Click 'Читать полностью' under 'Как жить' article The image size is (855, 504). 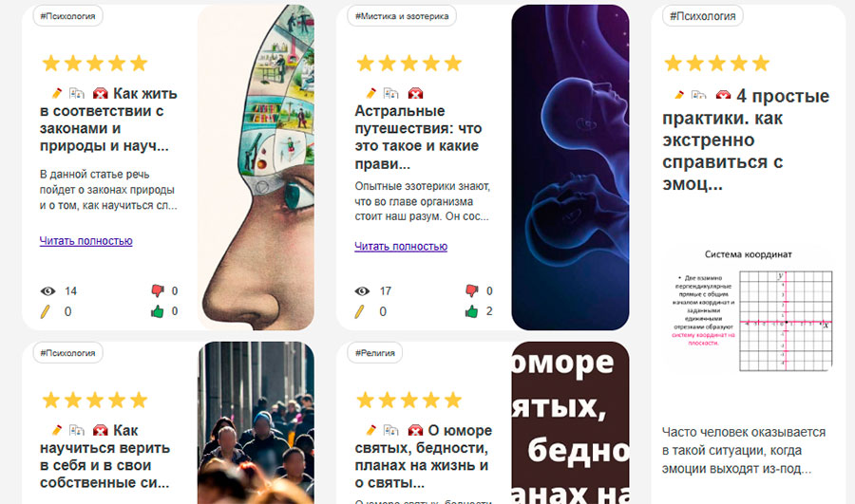click(86, 241)
